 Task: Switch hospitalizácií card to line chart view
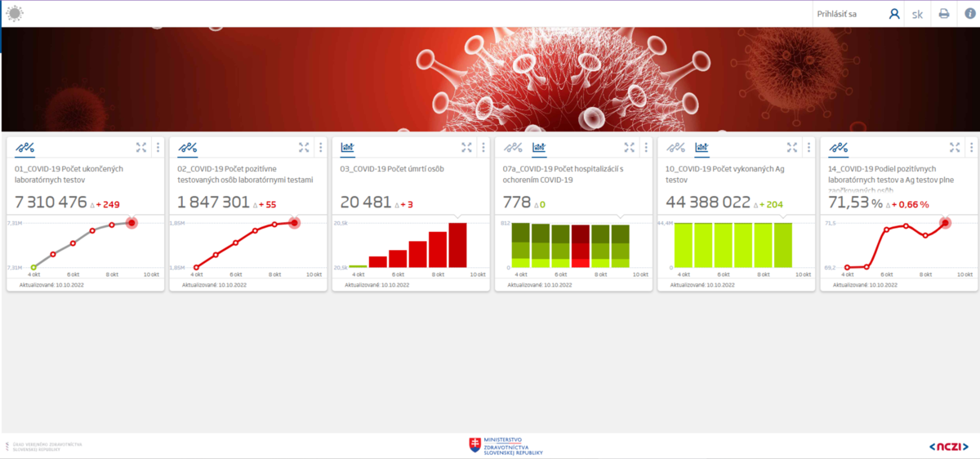pyautogui.click(x=513, y=147)
